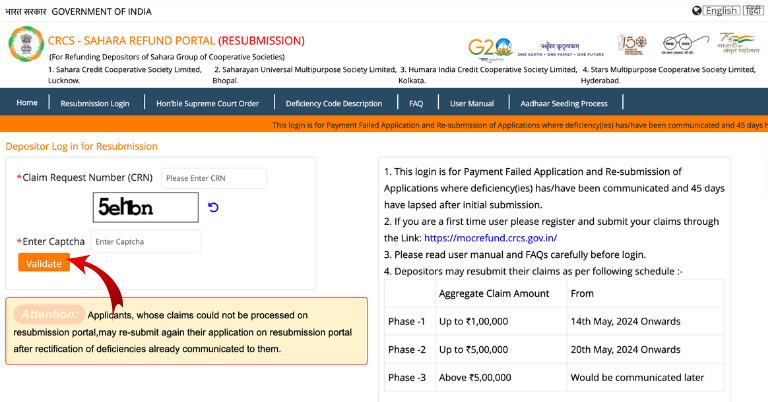Viewport: 768px width, 402px height.
Task: Click the Government of India header text
Action: coord(101,11)
